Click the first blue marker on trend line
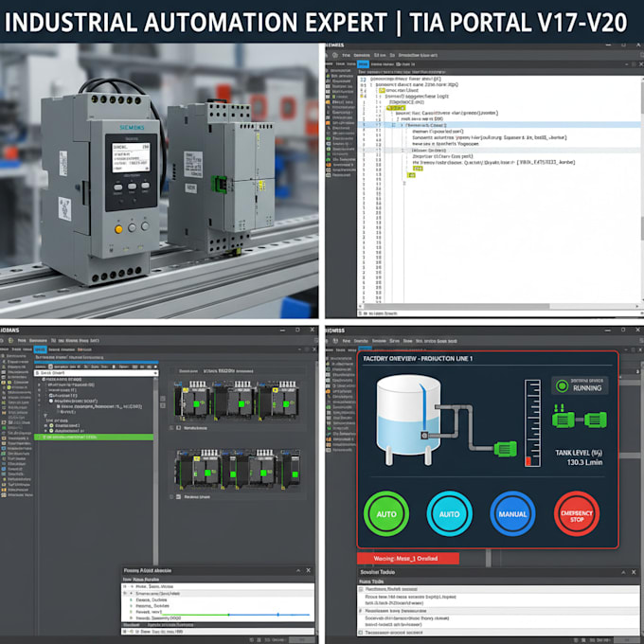Image resolution: width=644 pixels, height=644 pixels. point(229,615)
